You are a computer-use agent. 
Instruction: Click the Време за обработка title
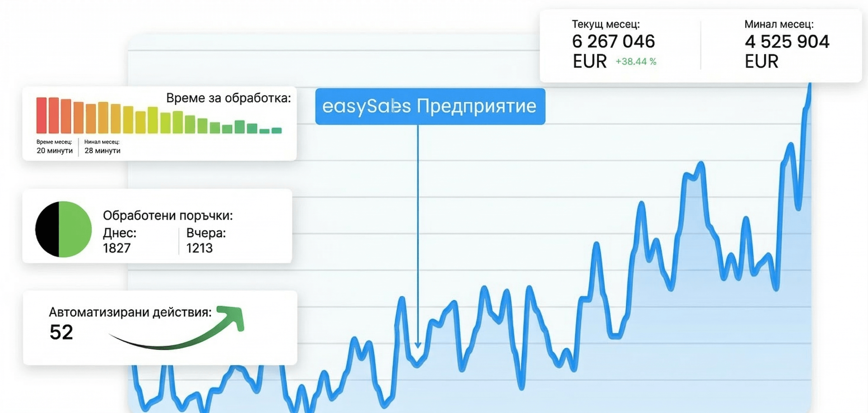click(228, 98)
